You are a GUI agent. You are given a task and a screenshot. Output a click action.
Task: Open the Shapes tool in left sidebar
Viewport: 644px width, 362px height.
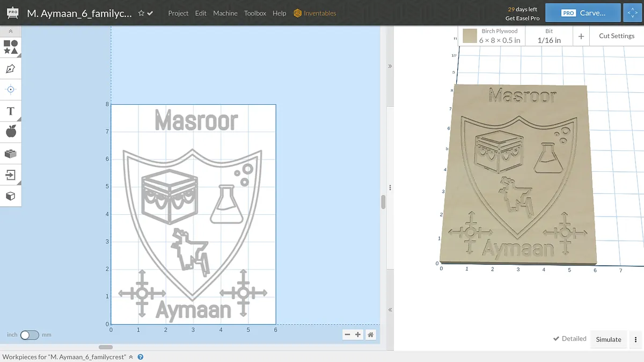pos(11,47)
